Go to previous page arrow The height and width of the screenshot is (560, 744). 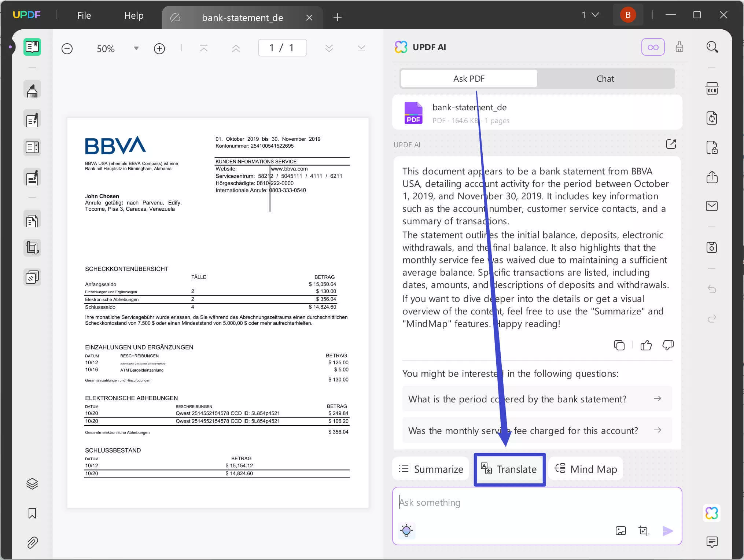pyautogui.click(x=236, y=48)
